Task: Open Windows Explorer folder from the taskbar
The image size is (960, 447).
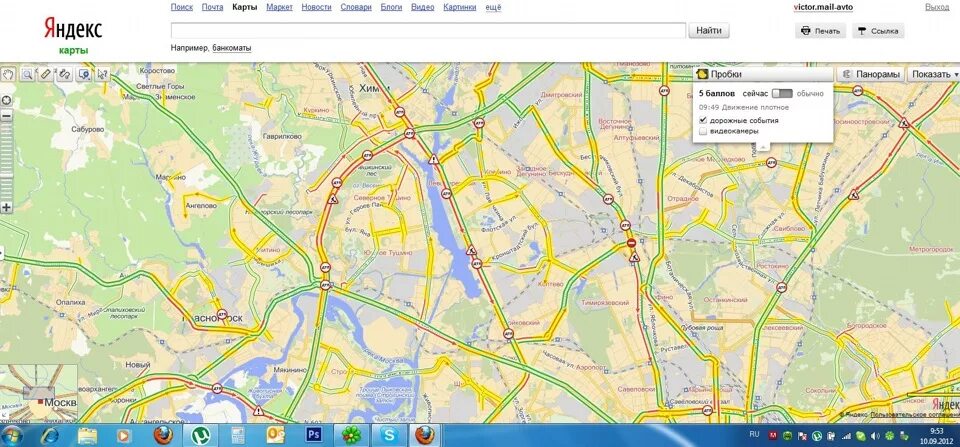Action: click(87, 435)
